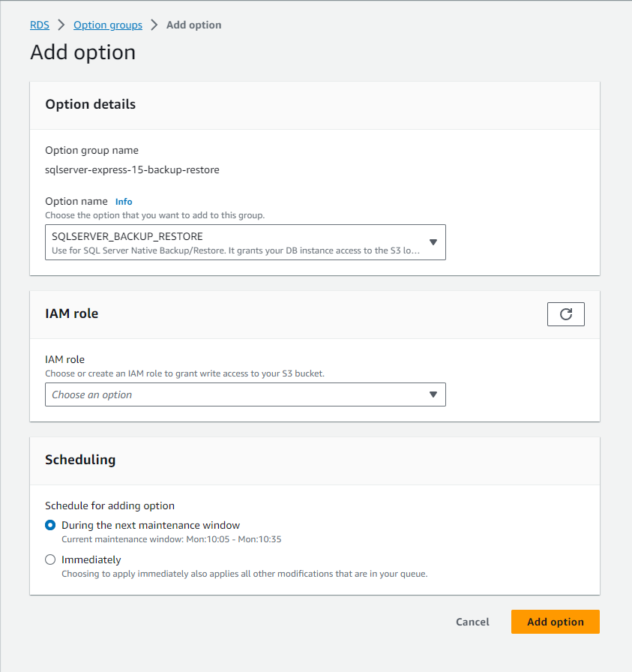Click the breadcrumb chevron after Option groups

[154, 25]
